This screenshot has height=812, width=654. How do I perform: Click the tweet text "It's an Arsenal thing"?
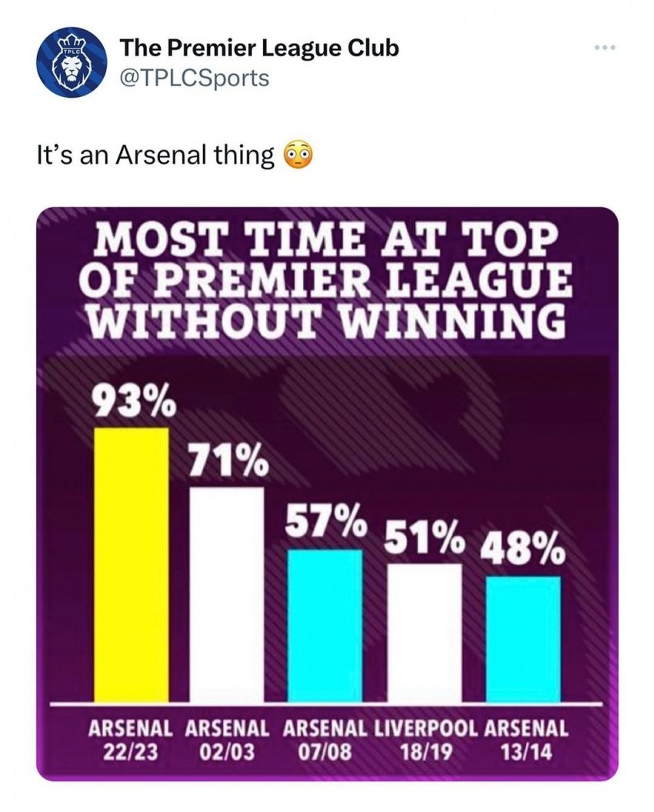click(x=156, y=156)
